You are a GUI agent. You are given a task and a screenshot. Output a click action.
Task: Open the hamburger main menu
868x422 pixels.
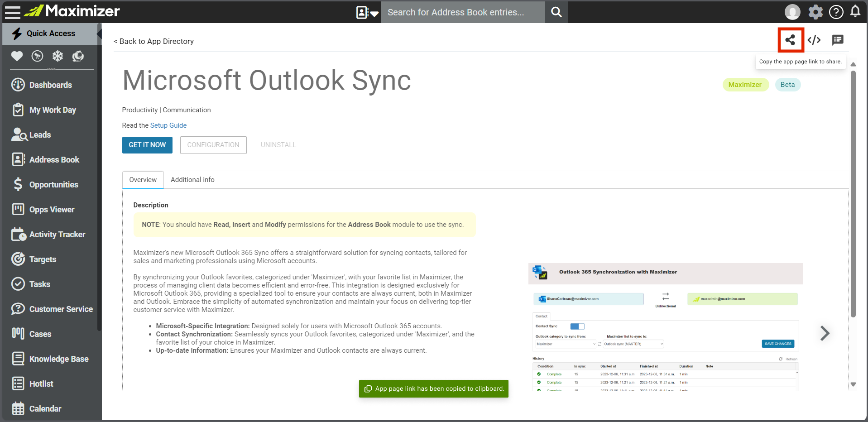click(13, 12)
